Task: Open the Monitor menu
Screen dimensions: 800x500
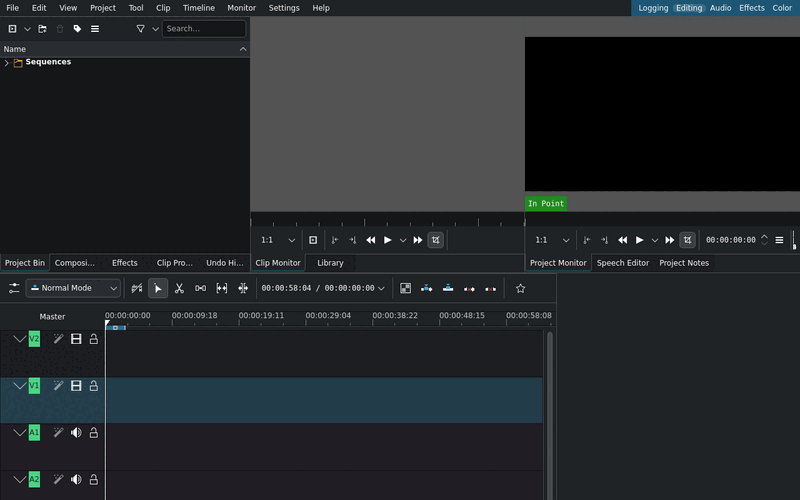Action: pyautogui.click(x=241, y=8)
